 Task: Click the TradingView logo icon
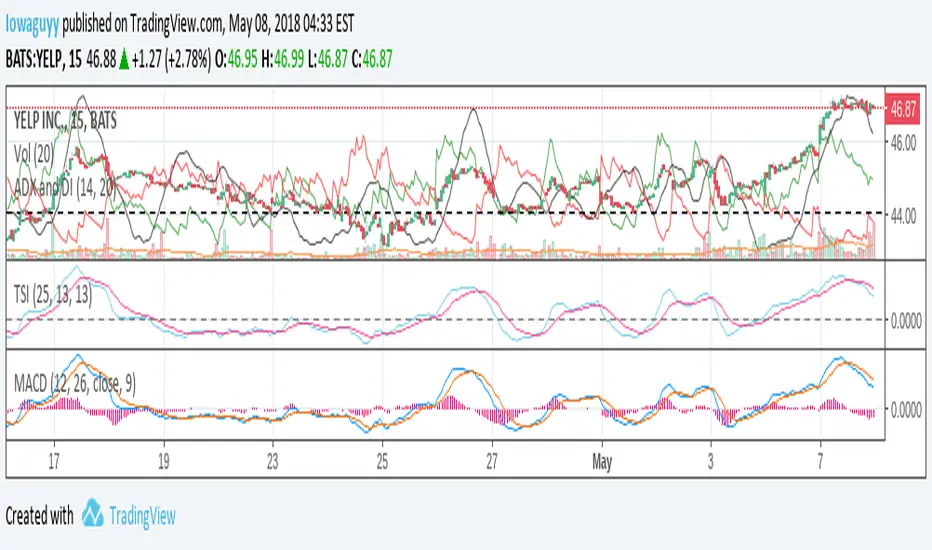[92, 513]
